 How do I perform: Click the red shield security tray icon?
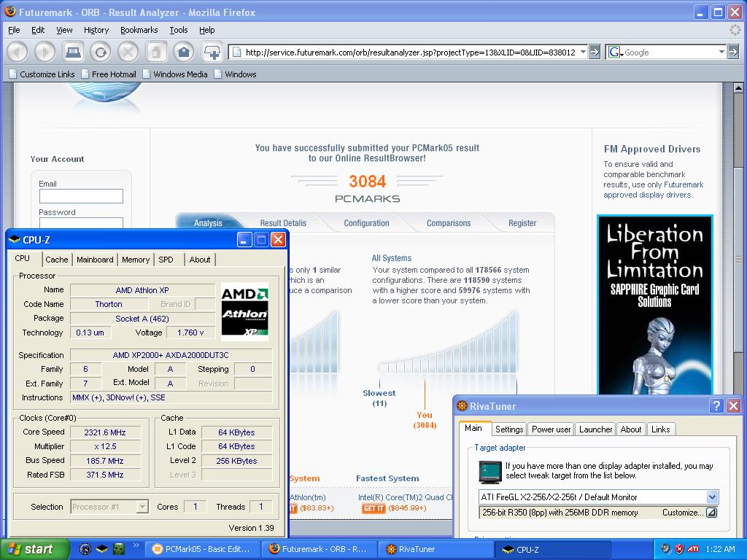point(679,549)
